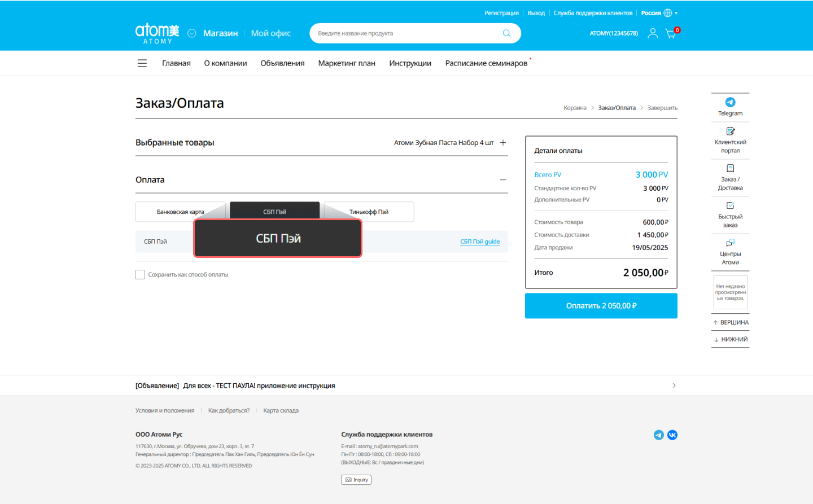Viewport: 813px width, 504px height.
Task: Open the Маркетинг план menu
Action: [x=347, y=63]
